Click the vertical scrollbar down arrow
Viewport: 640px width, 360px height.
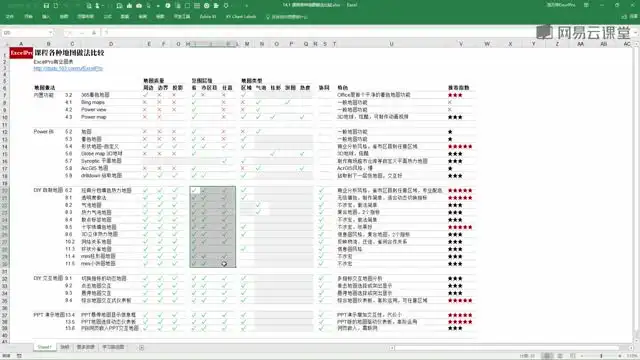[636, 340]
